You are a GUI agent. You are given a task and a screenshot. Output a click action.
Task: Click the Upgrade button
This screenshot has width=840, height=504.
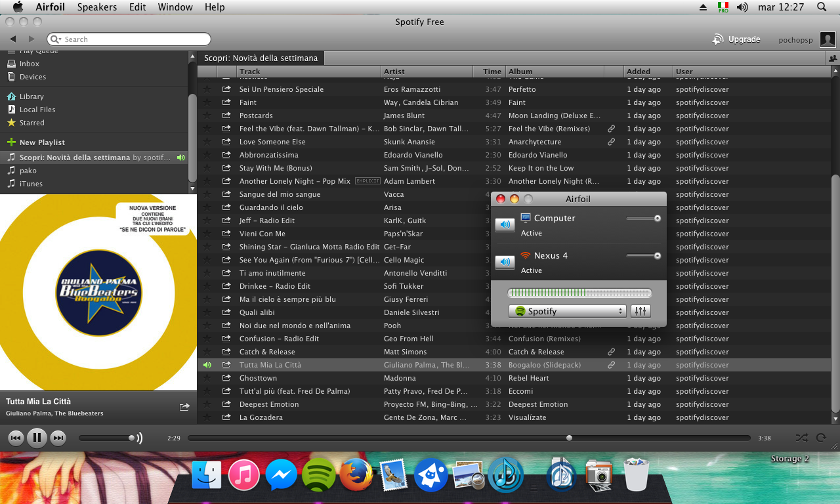[736, 39]
